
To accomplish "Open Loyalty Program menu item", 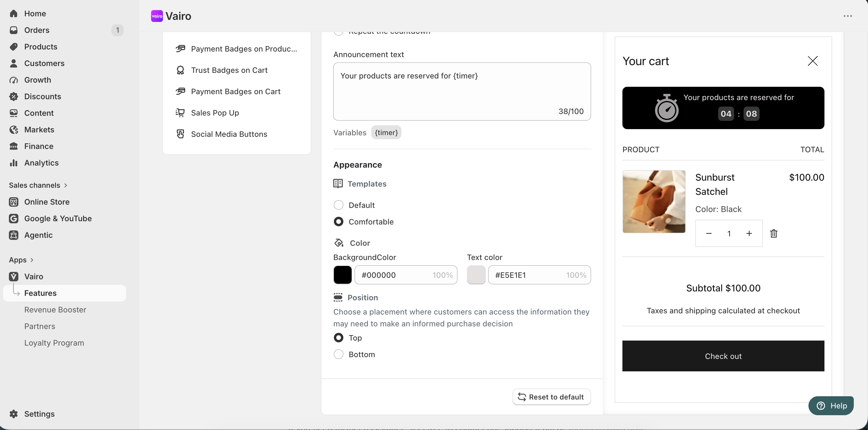I will tap(54, 343).
